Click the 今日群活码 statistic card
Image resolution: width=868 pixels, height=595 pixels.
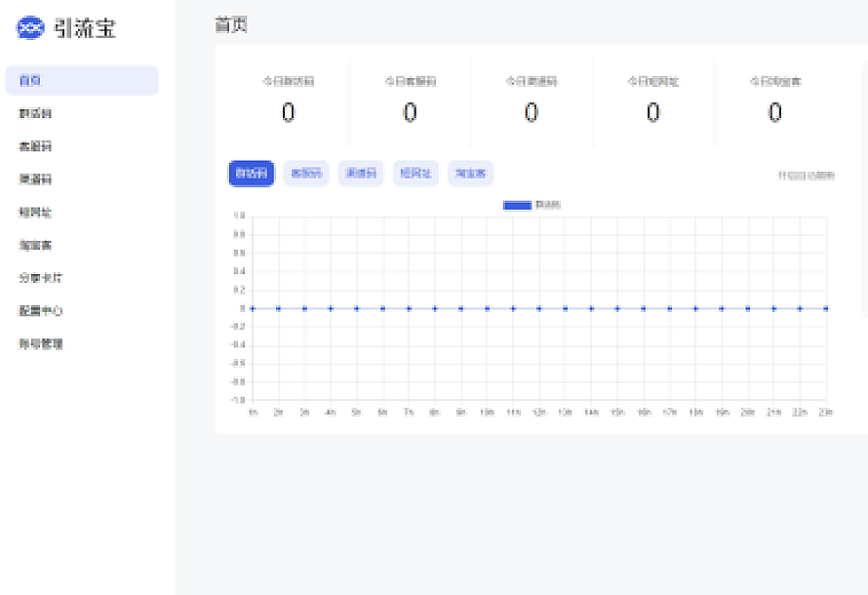(x=289, y=101)
